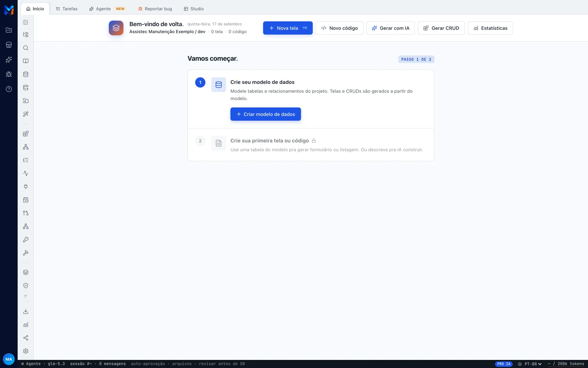Click the bug icon in dark left rail
This screenshot has height=368, width=588.
pos(9,74)
